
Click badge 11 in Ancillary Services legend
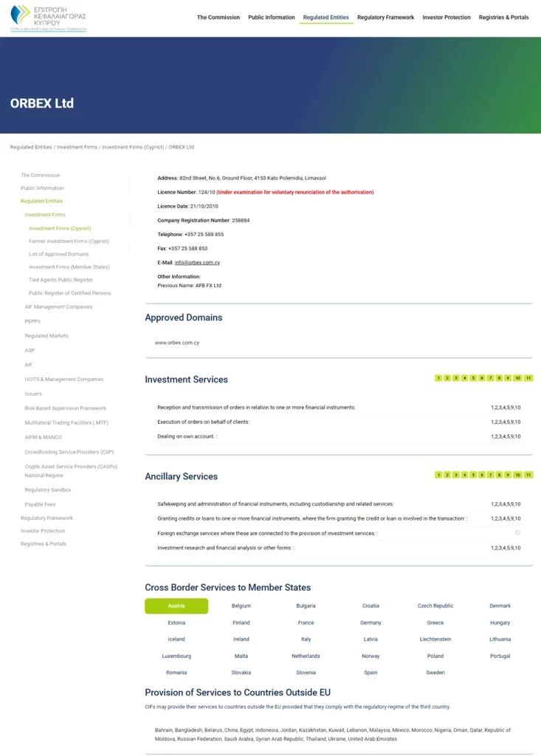(x=528, y=475)
